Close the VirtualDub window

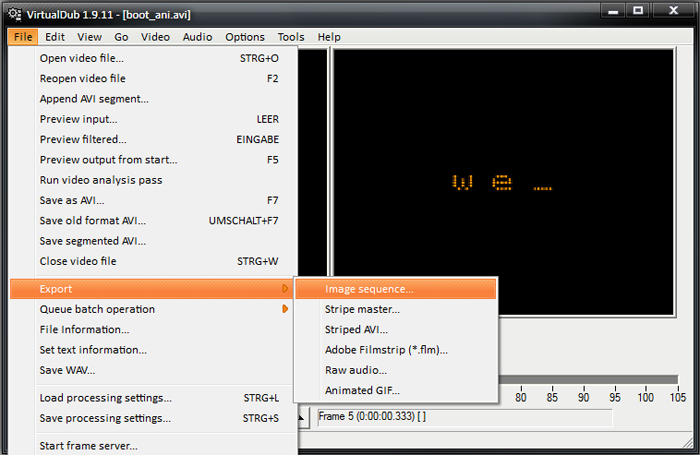(674, 11)
